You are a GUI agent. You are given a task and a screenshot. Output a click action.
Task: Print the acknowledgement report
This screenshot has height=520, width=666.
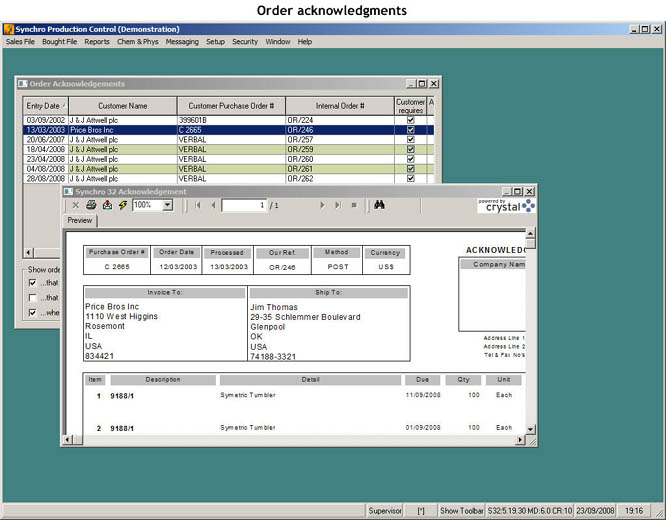click(91, 205)
